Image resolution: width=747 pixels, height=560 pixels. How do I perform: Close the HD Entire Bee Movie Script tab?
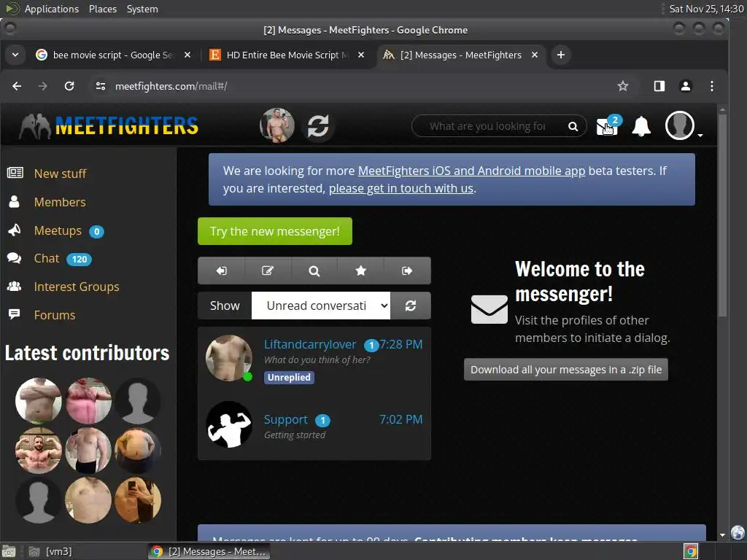click(x=361, y=55)
